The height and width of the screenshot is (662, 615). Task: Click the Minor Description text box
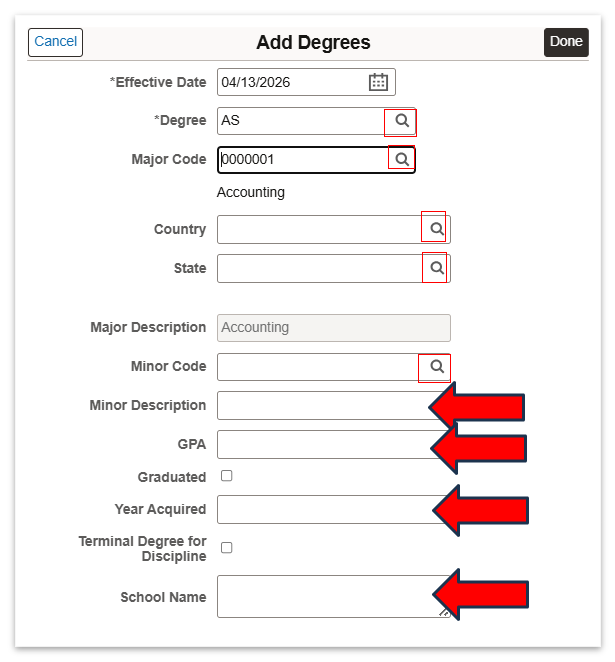point(320,405)
